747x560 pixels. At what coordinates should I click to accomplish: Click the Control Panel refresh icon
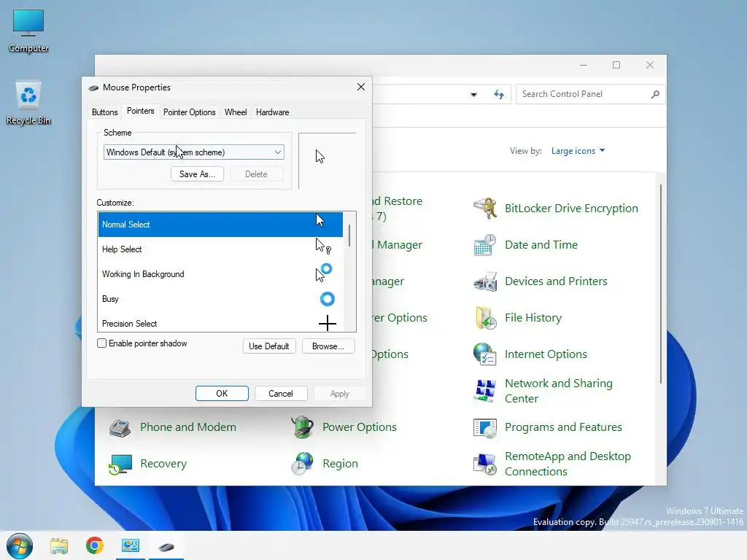pyautogui.click(x=499, y=94)
